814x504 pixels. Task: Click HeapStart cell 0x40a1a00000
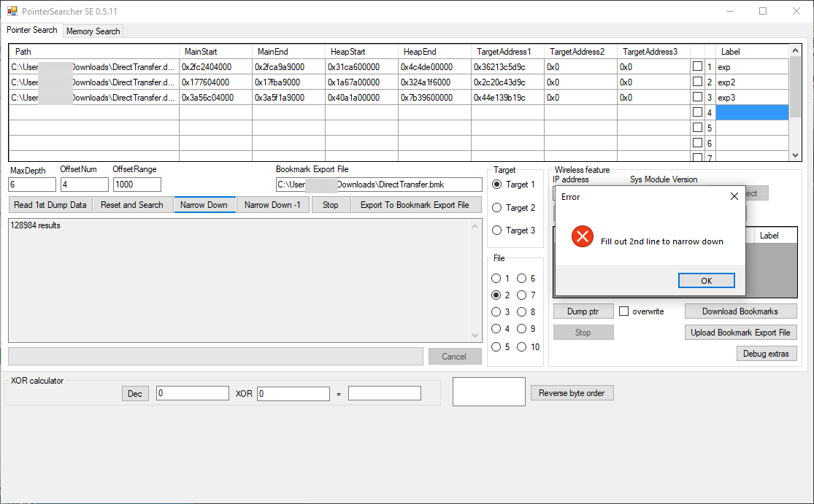tap(362, 98)
